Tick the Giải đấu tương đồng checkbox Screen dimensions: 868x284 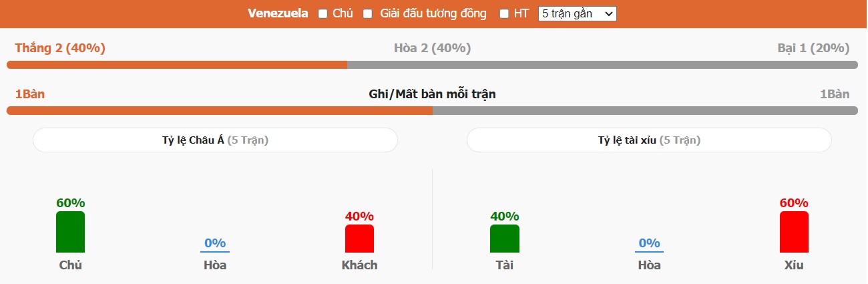(367, 13)
